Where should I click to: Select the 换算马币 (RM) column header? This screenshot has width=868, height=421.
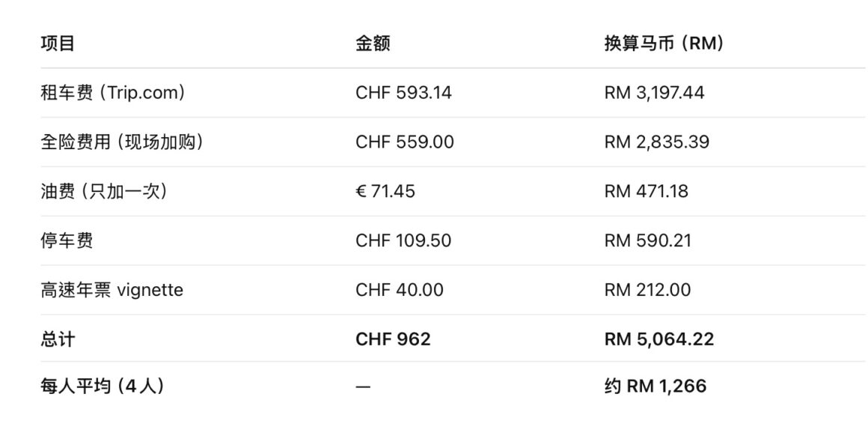click(x=664, y=43)
